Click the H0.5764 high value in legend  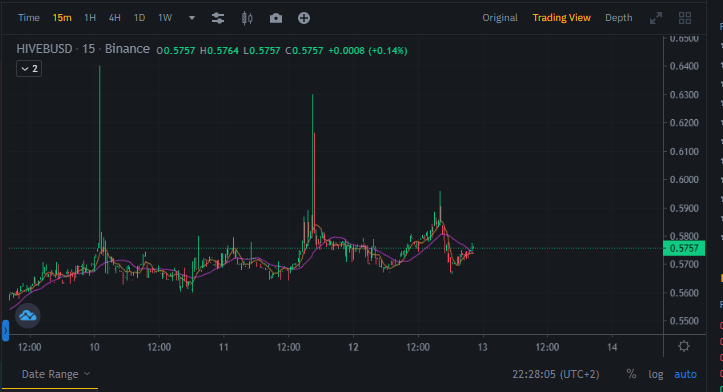point(219,51)
